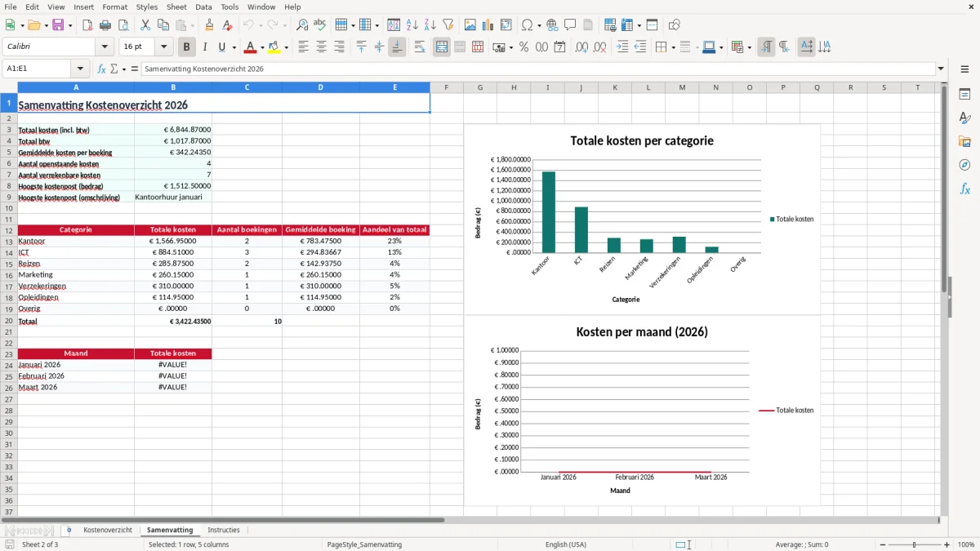Open sidebar Properties panel icon
Screen dimensions: 980x551
coord(964,95)
